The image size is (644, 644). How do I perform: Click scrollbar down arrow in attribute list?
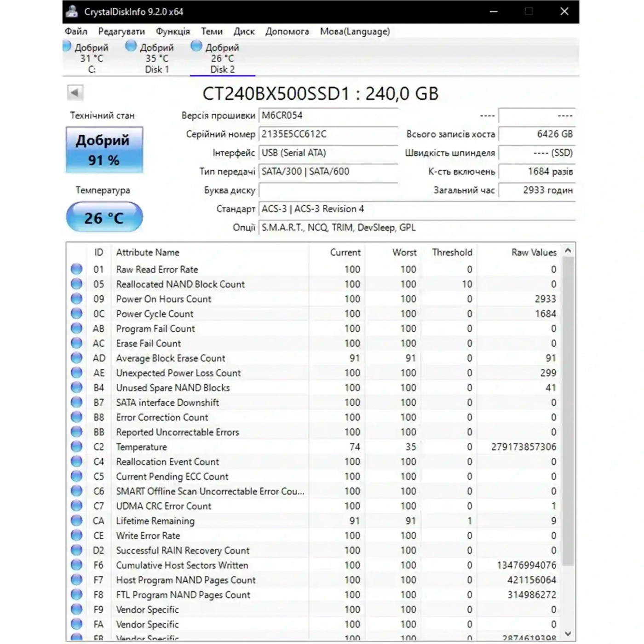(568, 634)
